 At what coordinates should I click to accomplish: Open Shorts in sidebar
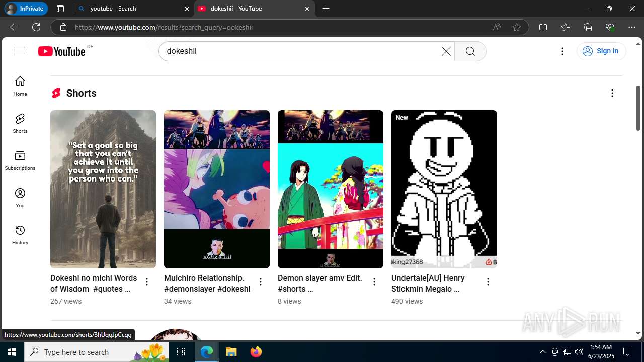click(20, 123)
